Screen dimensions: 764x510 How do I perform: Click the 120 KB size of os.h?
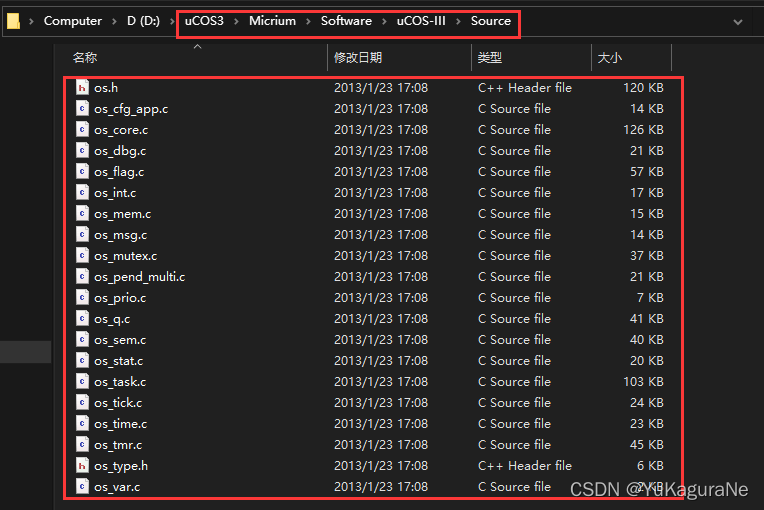pyautogui.click(x=643, y=88)
